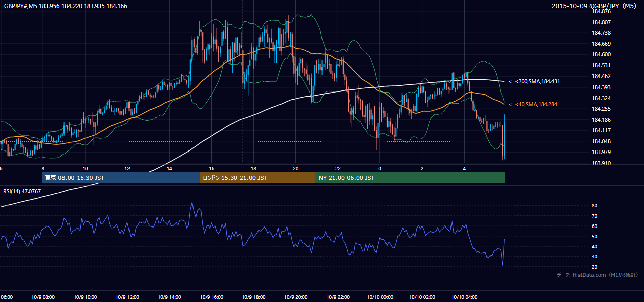Click price axis value 184.531

(601, 65)
